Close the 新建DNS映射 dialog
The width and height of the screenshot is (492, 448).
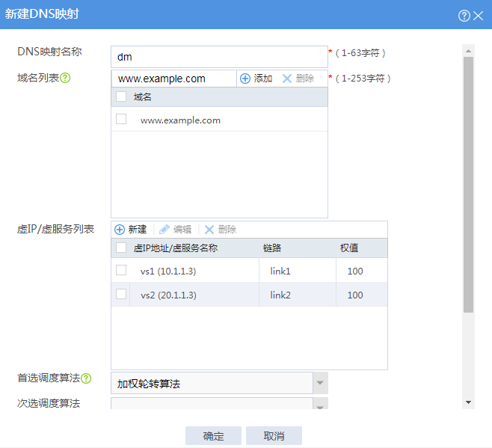(479, 16)
